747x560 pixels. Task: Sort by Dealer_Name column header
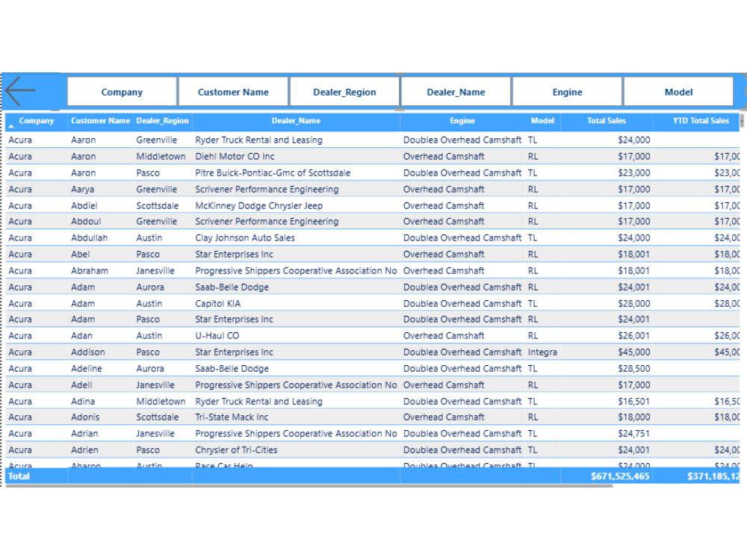click(296, 121)
